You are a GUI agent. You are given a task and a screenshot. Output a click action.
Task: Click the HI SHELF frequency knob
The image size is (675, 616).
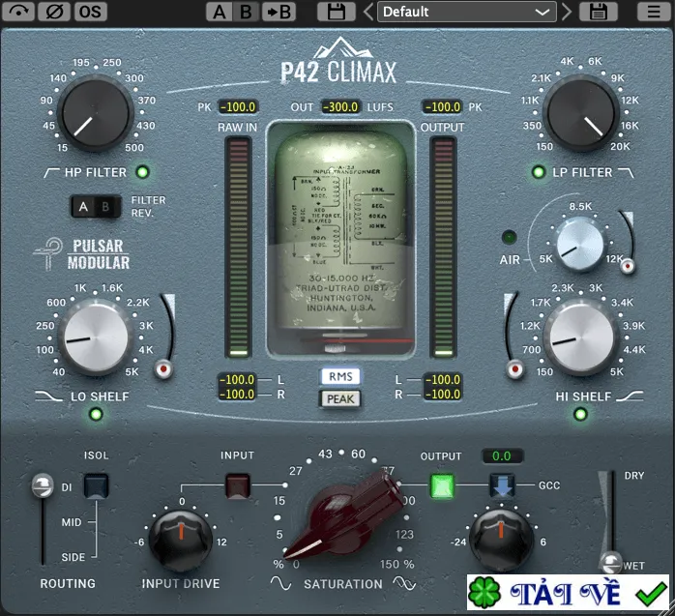[x=581, y=337]
